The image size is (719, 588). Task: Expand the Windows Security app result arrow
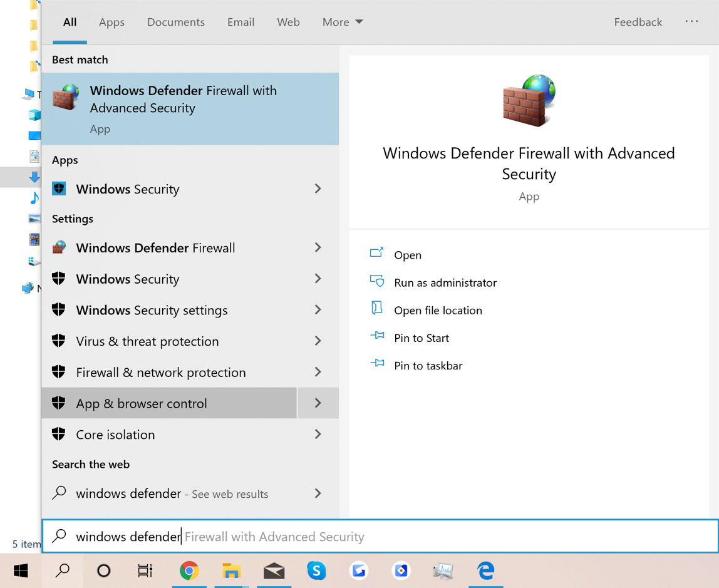[x=318, y=188]
